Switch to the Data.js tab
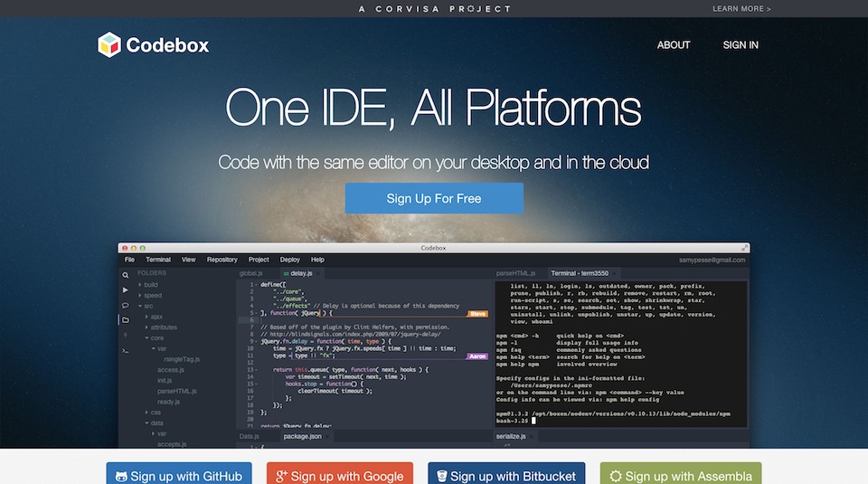Image resolution: width=868 pixels, height=484 pixels. [250, 436]
